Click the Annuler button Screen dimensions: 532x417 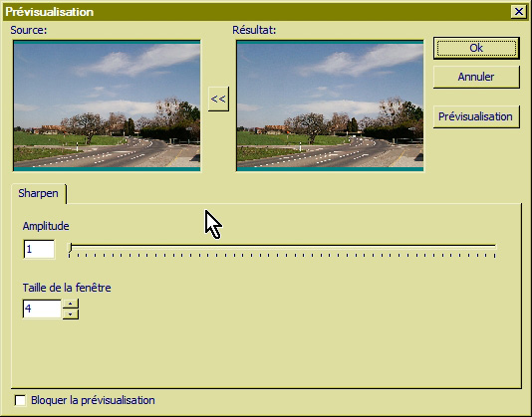click(476, 77)
